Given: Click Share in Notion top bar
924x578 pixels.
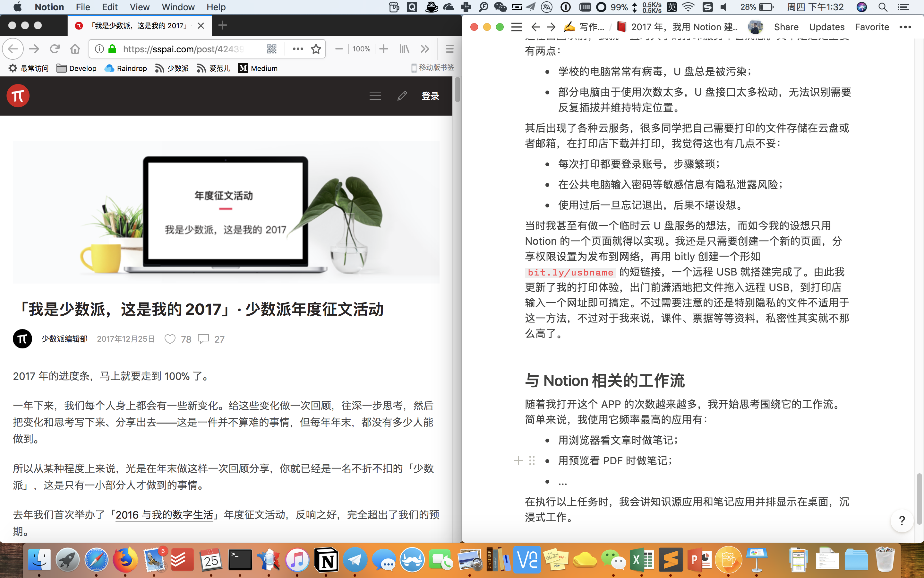Looking at the screenshot, I should (x=786, y=27).
